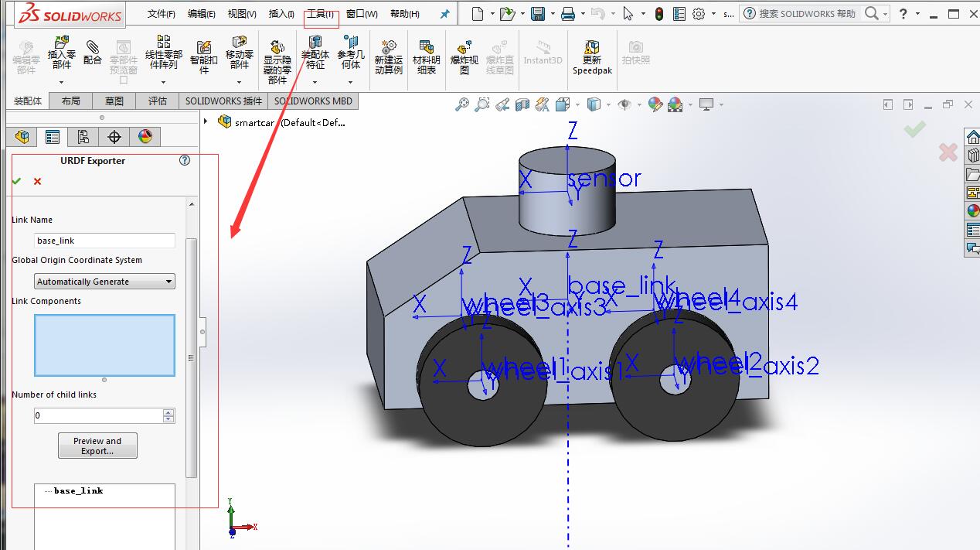The height and width of the screenshot is (550, 980).
Task: Open the Edit Appearance color-ball icon
Action: (x=655, y=104)
